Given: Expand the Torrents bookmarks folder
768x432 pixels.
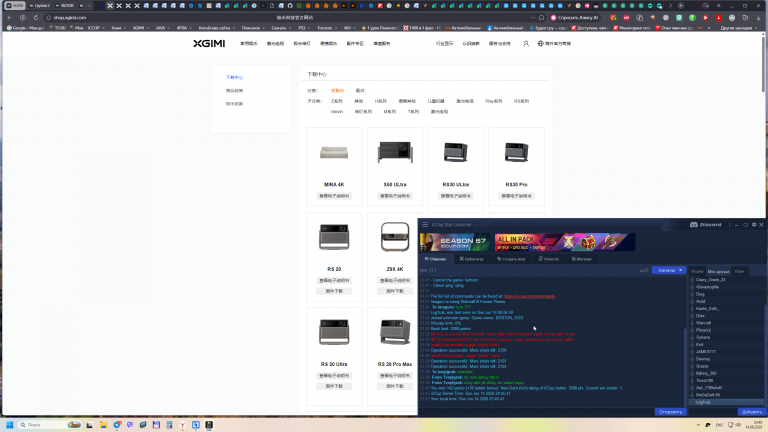Looking at the screenshot, I should click(327, 28).
